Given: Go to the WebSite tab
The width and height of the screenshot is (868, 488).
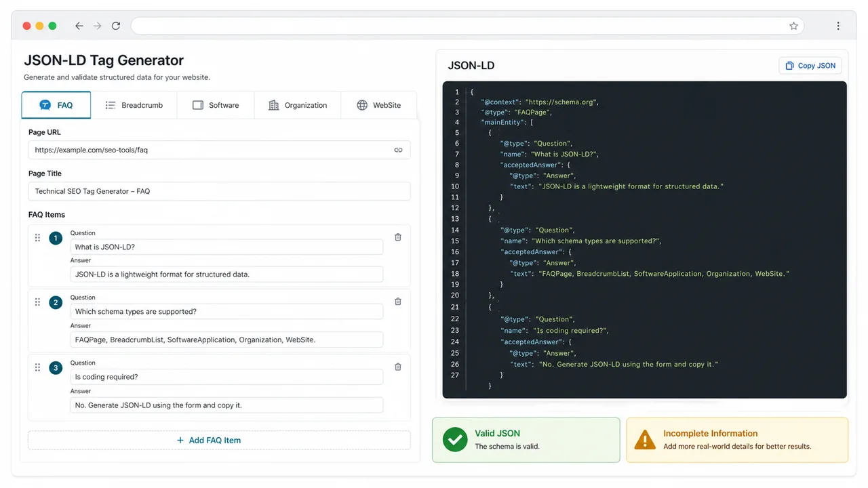Looking at the screenshot, I should (x=378, y=105).
